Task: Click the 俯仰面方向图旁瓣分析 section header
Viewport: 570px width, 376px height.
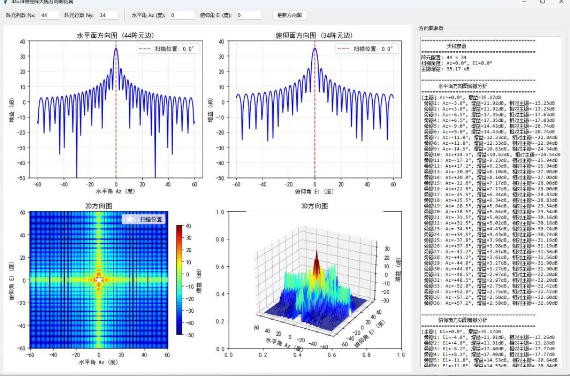Action: tap(463, 320)
